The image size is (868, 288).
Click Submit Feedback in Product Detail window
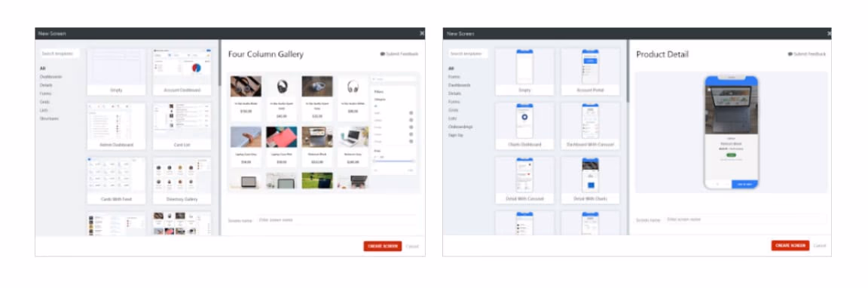807,54
